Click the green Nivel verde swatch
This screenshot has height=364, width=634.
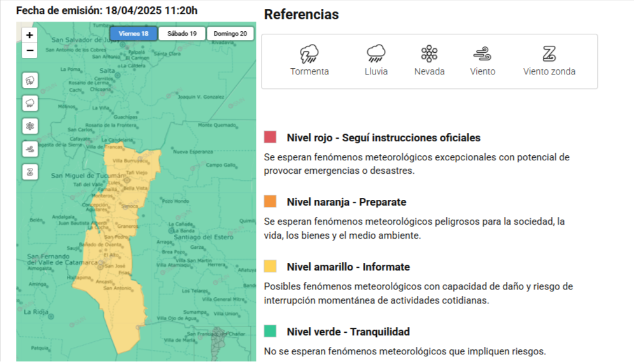270,332
